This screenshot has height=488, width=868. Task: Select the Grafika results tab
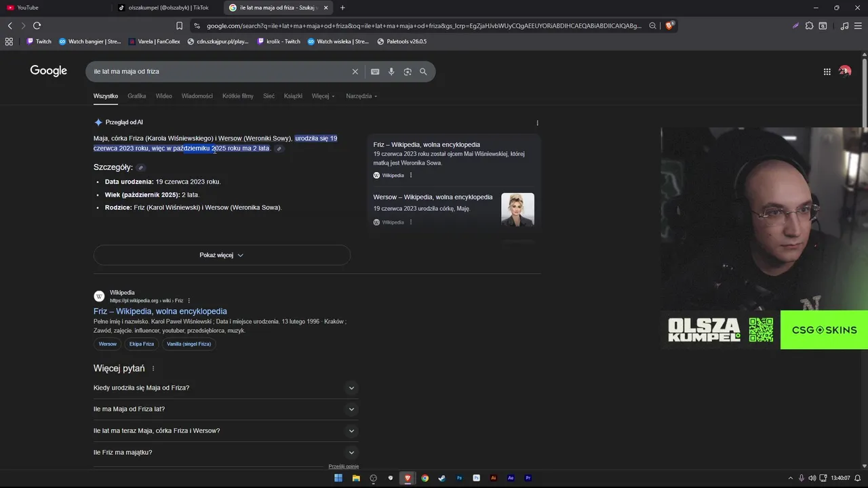(137, 96)
